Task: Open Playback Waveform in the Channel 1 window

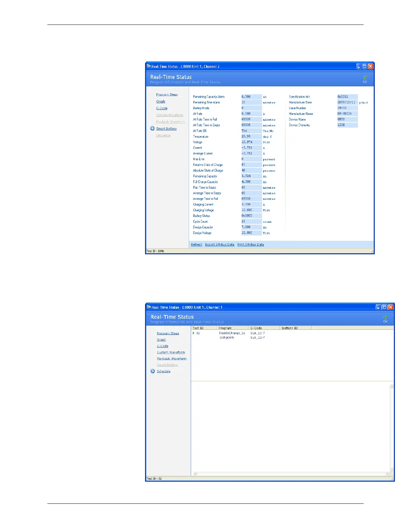Action: 172,359
